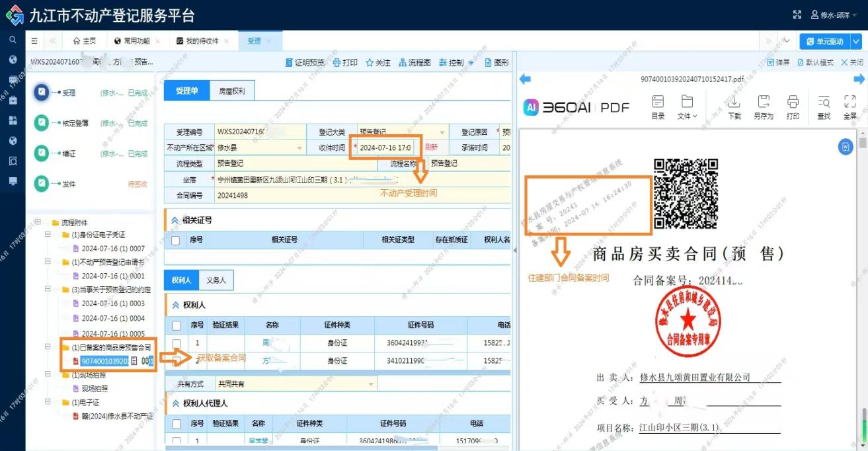Click the 缮证 workflow step icon
This screenshot has height=451, width=868.
41,153
